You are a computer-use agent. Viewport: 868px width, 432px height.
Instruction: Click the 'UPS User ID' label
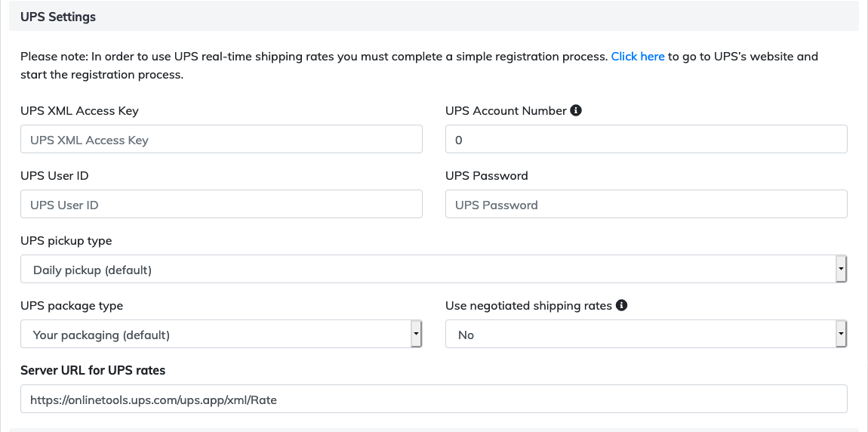[54, 175]
